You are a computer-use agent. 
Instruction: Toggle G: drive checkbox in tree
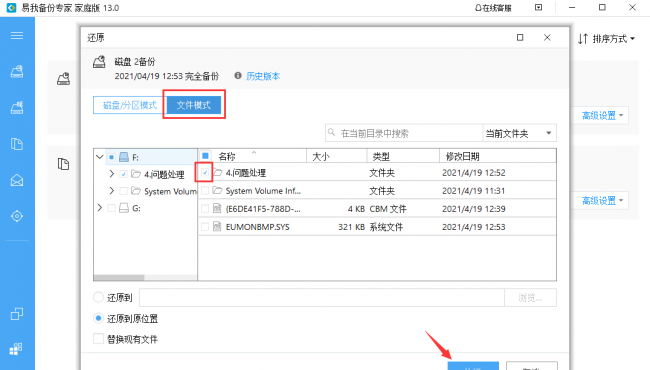point(111,208)
